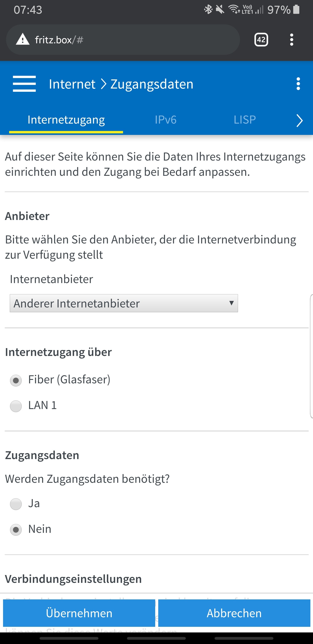
Task: Open the Internetanbieter dropdown
Action: pyautogui.click(x=124, y=303)
